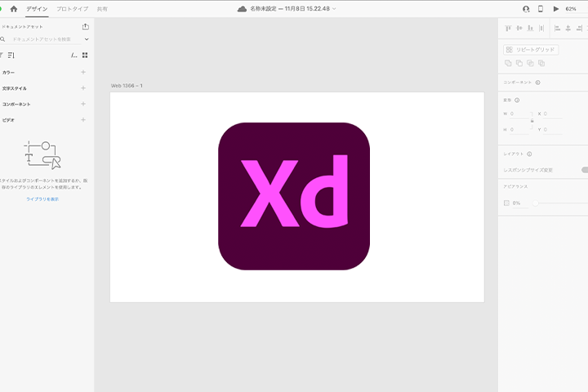The height and width of the screenshot is (392, 588).
Task: Align selection to right edge
Action: tap(579, 28)
